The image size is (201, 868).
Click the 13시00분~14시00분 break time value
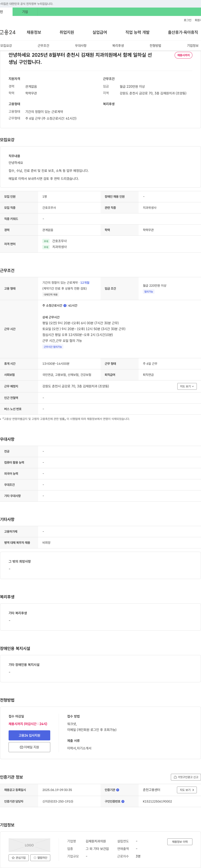click(56, 363)
